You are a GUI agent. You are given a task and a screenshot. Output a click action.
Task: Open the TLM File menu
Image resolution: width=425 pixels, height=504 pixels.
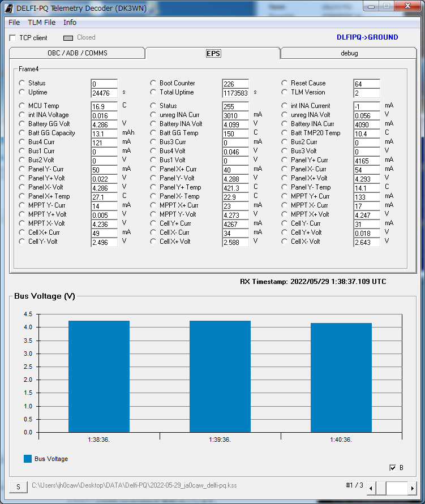click(41, 23)
